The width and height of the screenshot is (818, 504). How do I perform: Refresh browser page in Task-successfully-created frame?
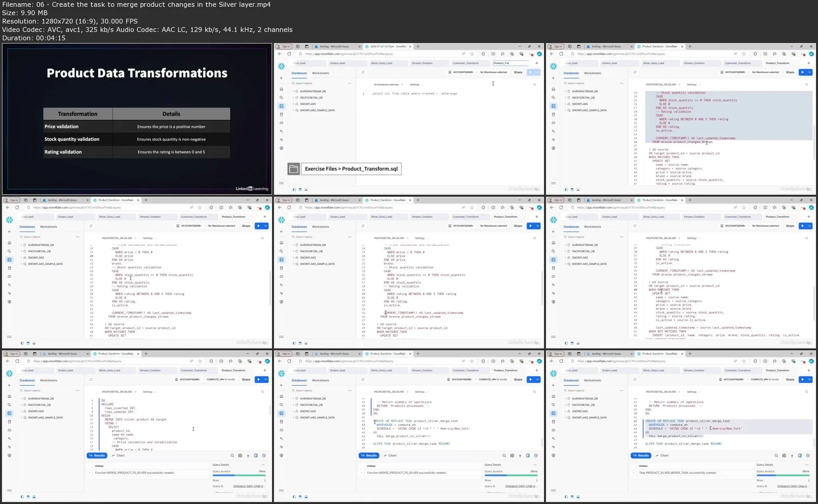point(561,361)
